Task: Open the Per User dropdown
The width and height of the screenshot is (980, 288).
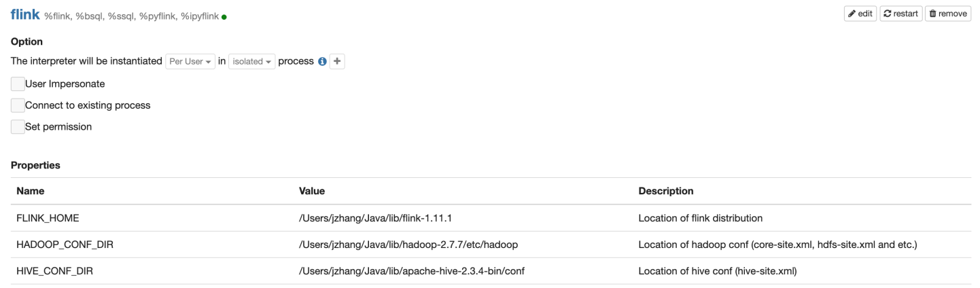Action: [190, 61]
